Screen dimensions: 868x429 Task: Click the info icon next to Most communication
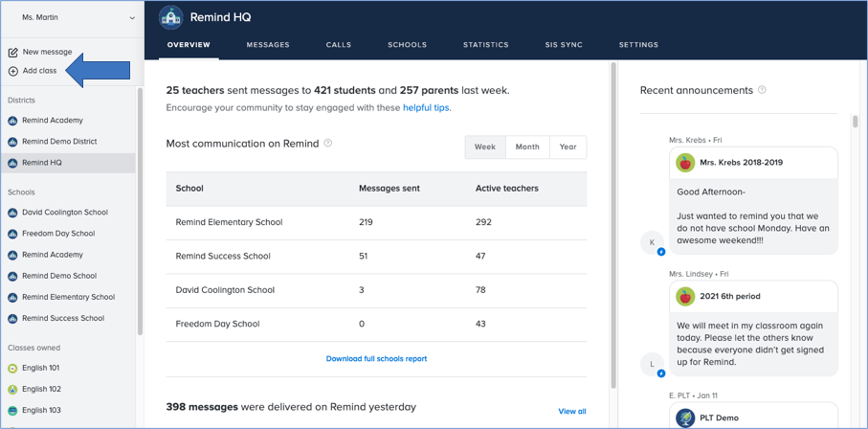pyautogui.click(x=328, y=144)
